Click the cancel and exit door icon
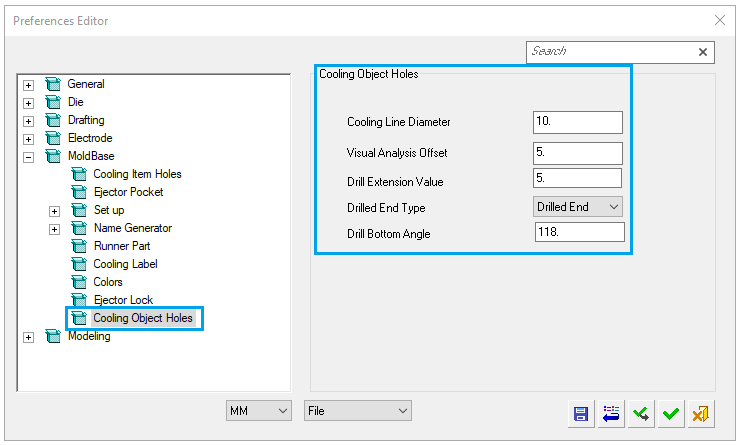The width and height of the screenshot is (740, 445). click(701, 413)
